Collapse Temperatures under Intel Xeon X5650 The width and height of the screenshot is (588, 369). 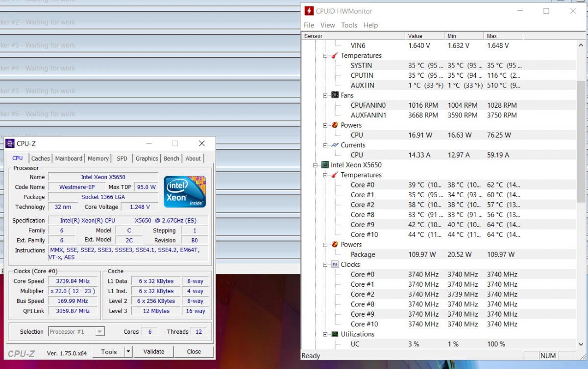pyautogui.click(x=325, y=175)
